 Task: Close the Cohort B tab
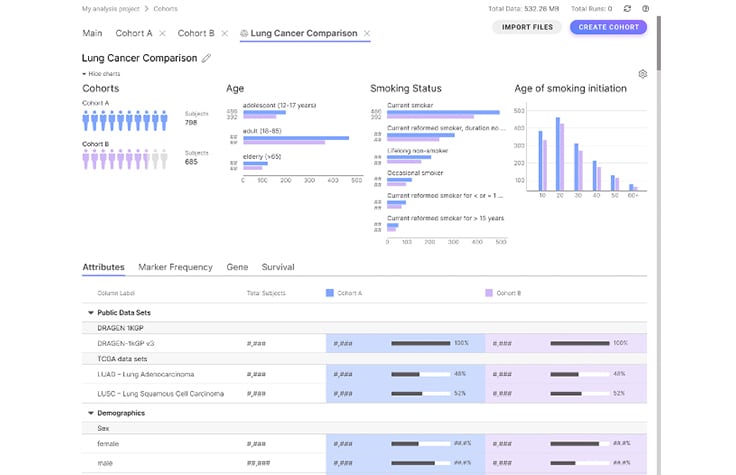coord(225,33)
